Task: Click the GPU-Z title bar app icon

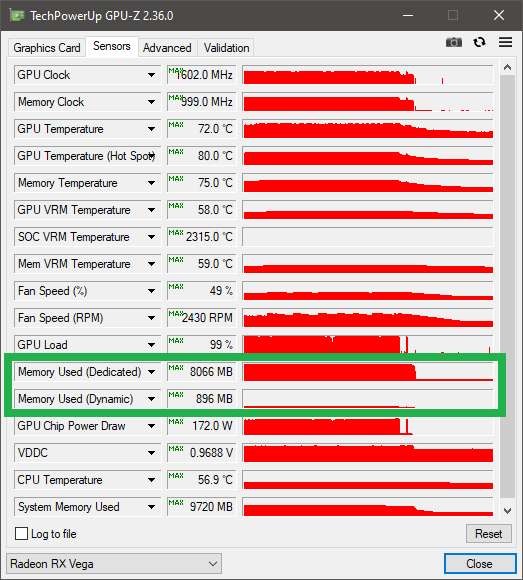Action: [17, 16]
